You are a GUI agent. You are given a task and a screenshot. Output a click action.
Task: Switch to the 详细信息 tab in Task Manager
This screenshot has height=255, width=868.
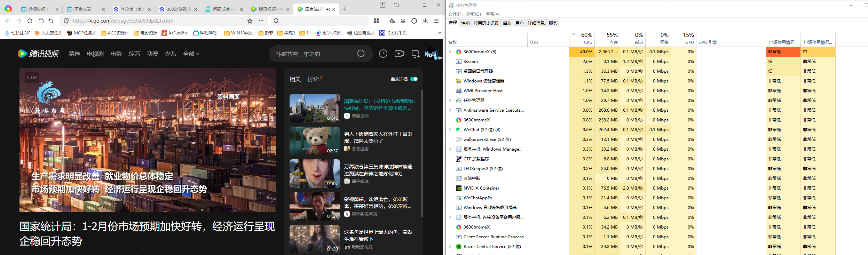click(536, 23)
